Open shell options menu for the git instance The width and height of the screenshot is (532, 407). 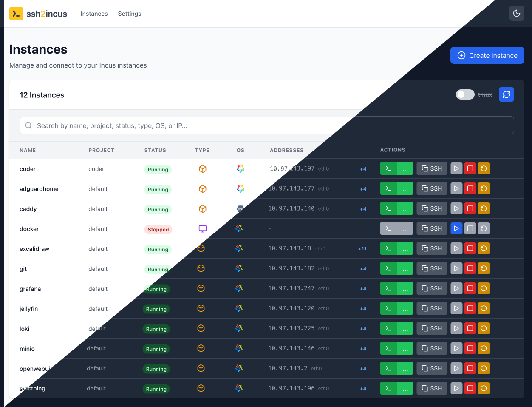coord(405,268)
